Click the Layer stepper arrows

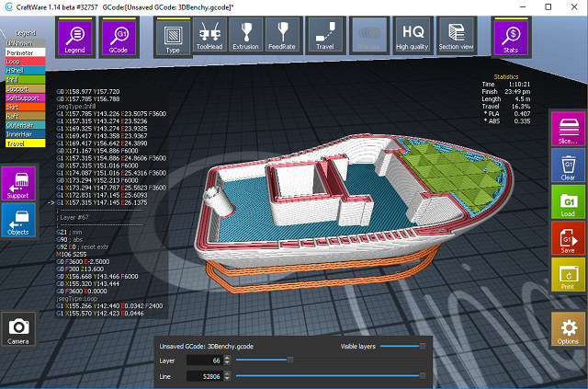tap(227, 360)
